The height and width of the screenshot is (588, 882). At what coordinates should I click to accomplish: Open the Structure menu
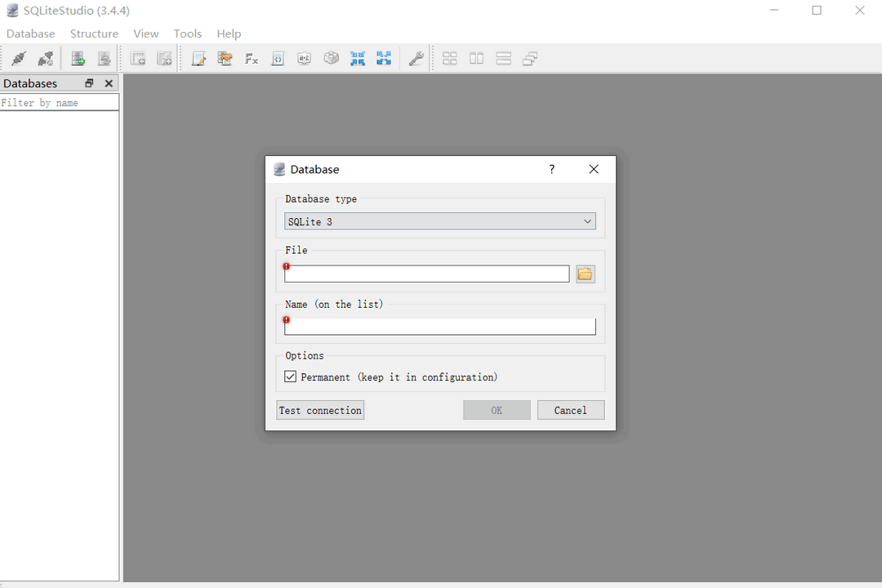[x=93, y=33]
